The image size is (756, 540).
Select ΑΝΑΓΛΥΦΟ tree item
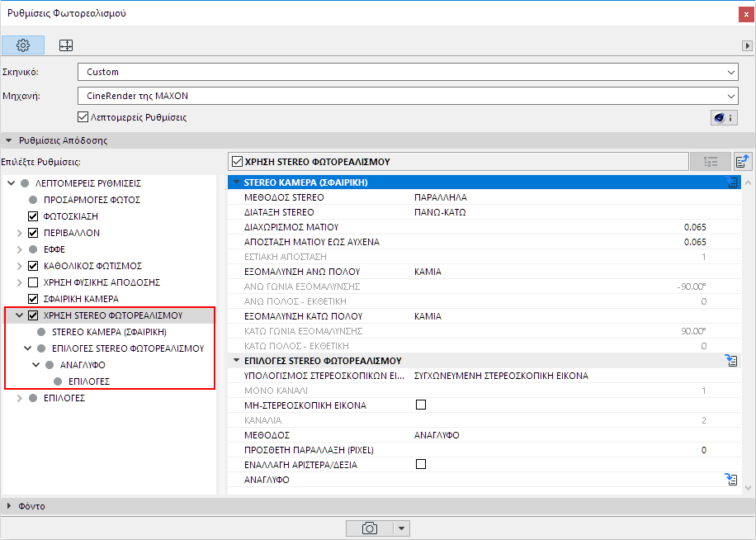pyautogui.click(x=83, y=365)
